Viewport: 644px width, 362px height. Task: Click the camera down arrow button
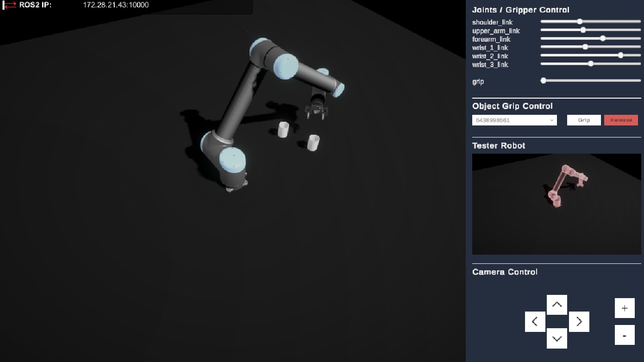(556, 338)
